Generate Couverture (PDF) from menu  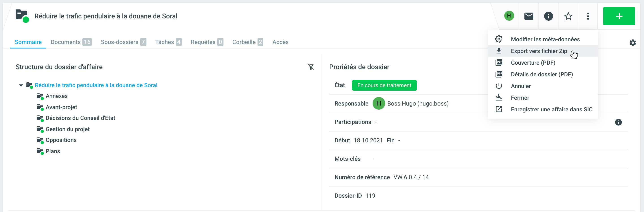533,63
